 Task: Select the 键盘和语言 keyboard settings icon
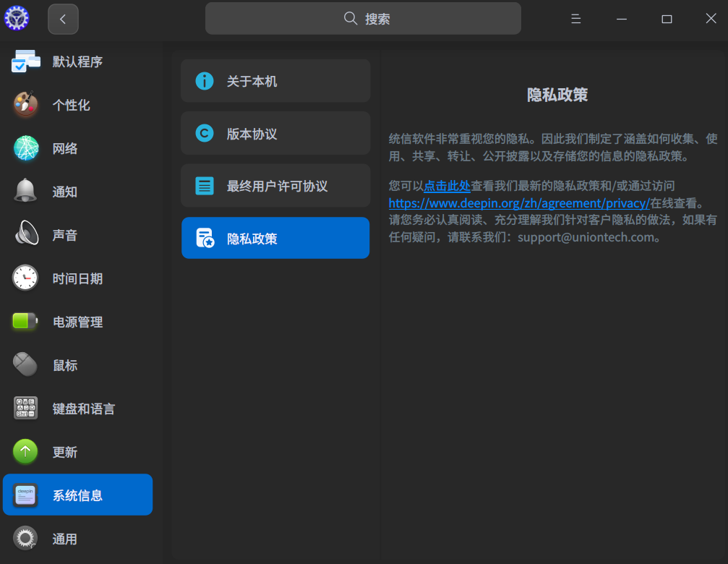[26, 408]
